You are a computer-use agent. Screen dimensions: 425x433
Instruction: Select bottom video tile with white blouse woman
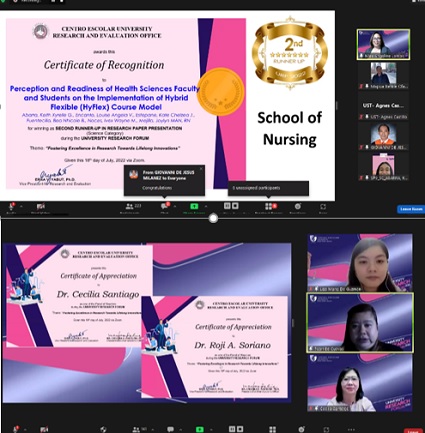[360, 383]
